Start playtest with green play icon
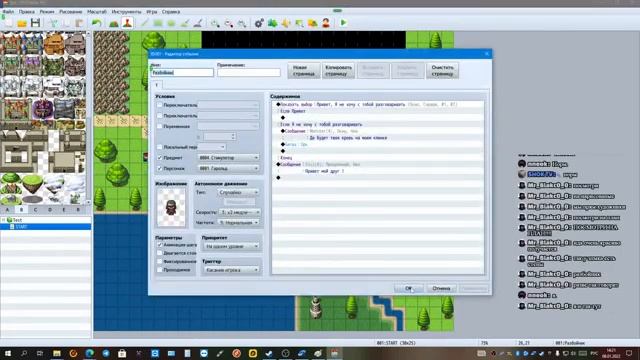Screen dimensions: 640x360 point(343,23)
